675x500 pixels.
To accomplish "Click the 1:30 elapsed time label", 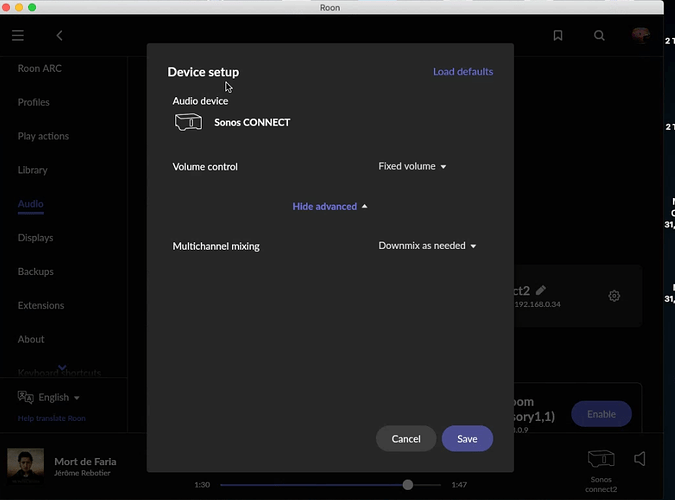I will 202,485.
